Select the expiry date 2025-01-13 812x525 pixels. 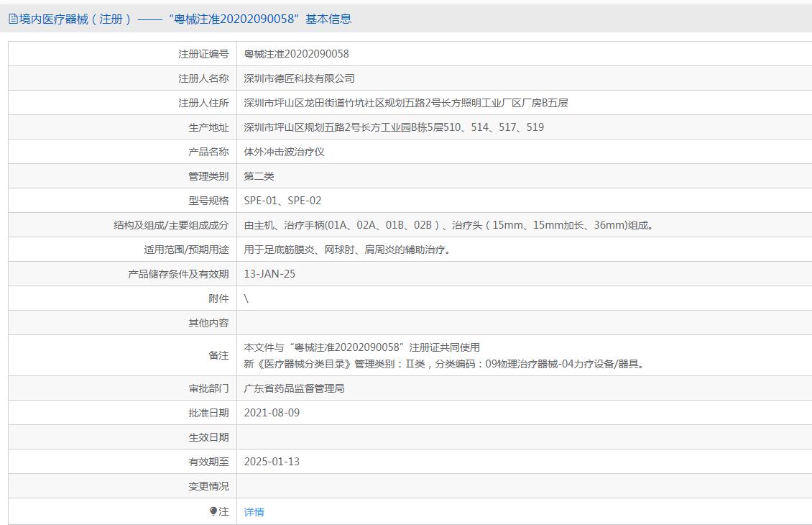pos(272,461)
